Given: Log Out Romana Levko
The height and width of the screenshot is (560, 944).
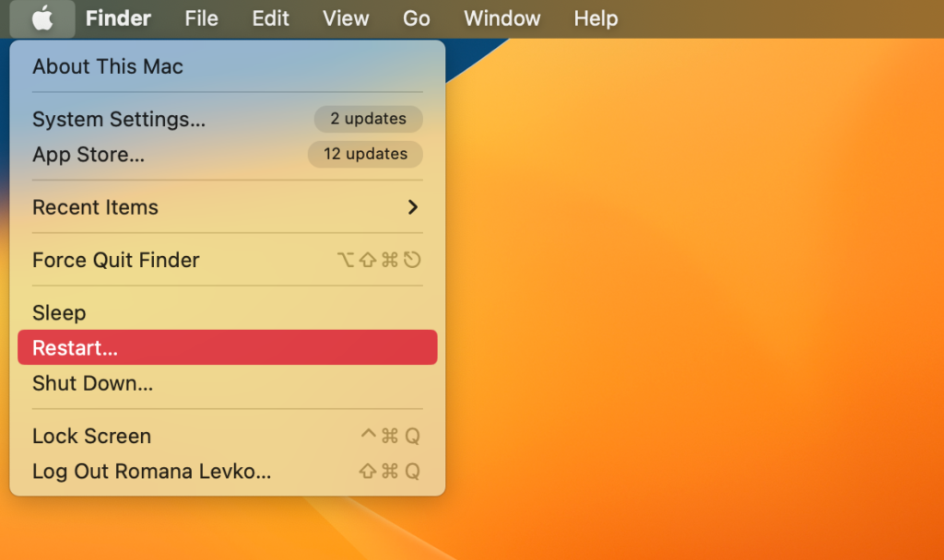Looking at the screenshot, I should pyautogui.click(x=152, y=472).
